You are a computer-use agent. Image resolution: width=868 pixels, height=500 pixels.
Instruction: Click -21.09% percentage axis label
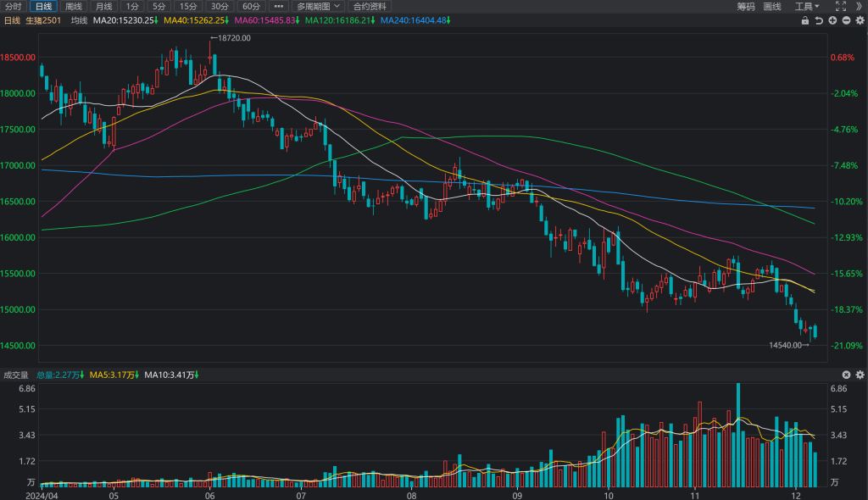click(847, 346)
